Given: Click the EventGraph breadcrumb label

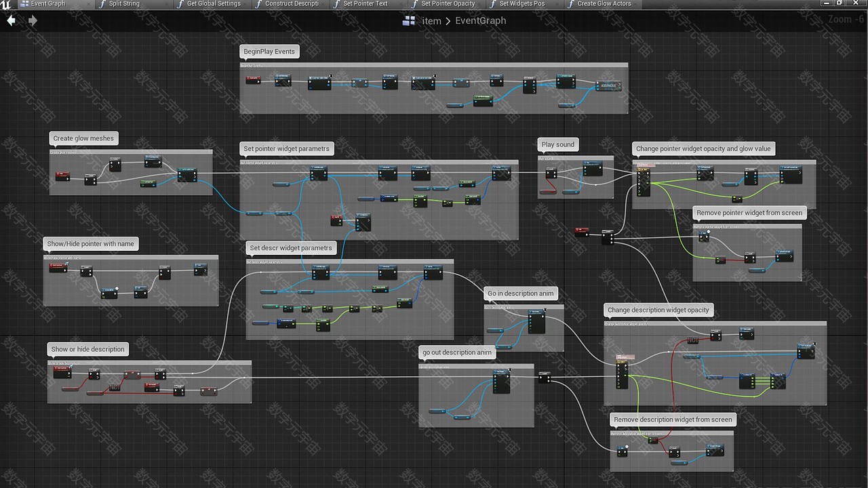Looking at the screenshot, I should (480, 21).
